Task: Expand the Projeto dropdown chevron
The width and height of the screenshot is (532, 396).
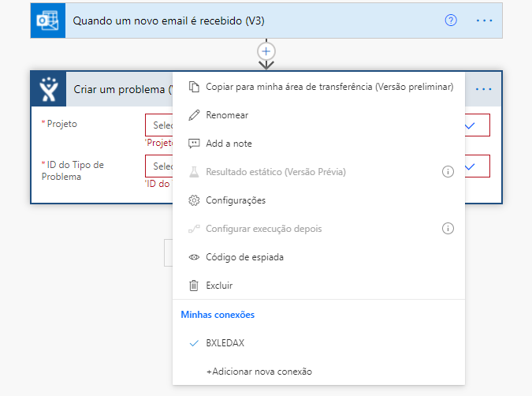Action: pyautogui.click(x=470, y=125)
